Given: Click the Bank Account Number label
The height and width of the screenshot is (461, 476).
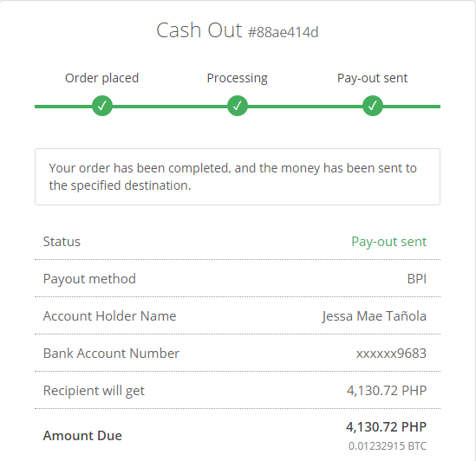Looking at the screenshot, I should (111, 354).
